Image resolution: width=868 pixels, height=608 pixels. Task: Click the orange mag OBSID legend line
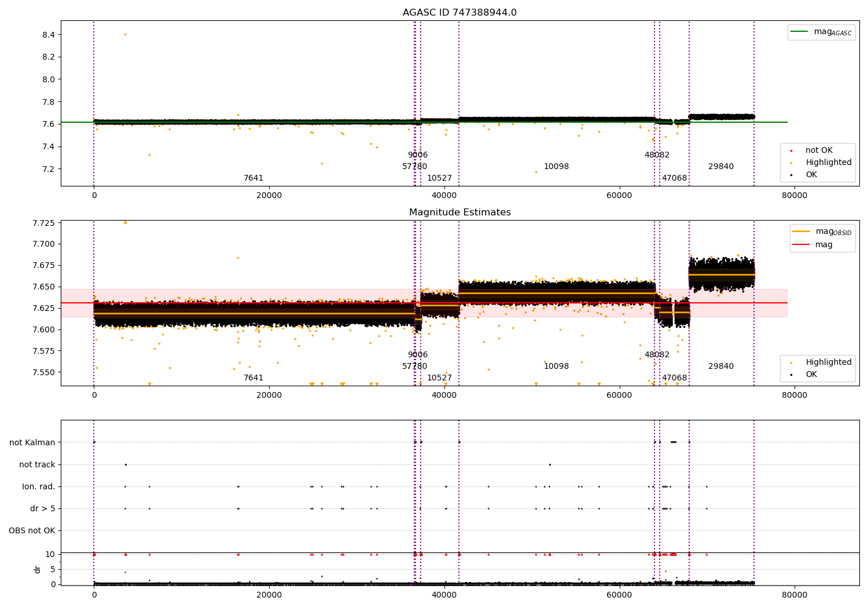(801, 231)
